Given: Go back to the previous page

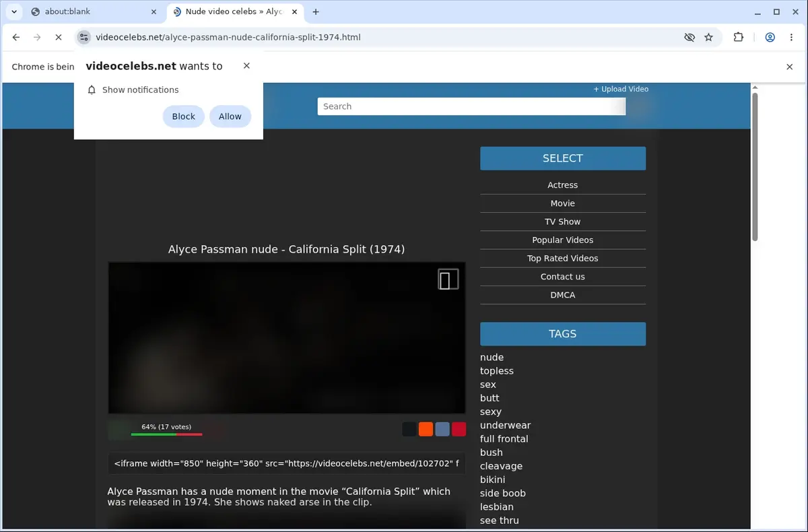Looking at the screenshot, I should click(16, 38).
